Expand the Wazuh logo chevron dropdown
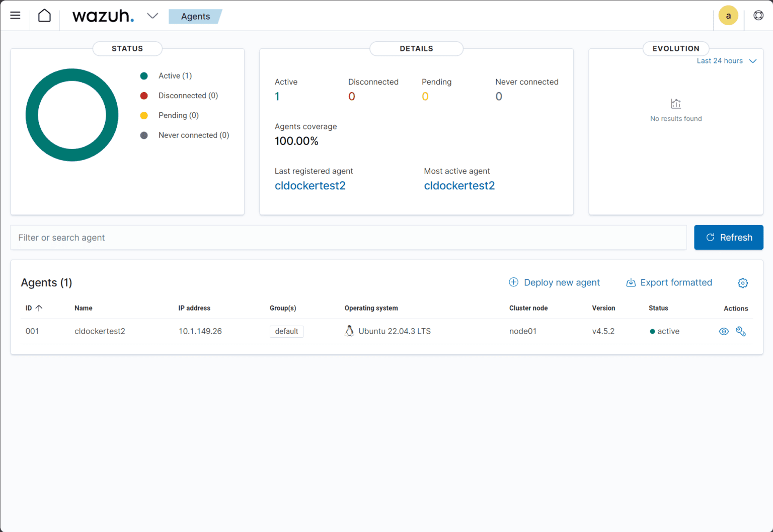The width and height of the screenshot is (773, 532). [152, 16]
